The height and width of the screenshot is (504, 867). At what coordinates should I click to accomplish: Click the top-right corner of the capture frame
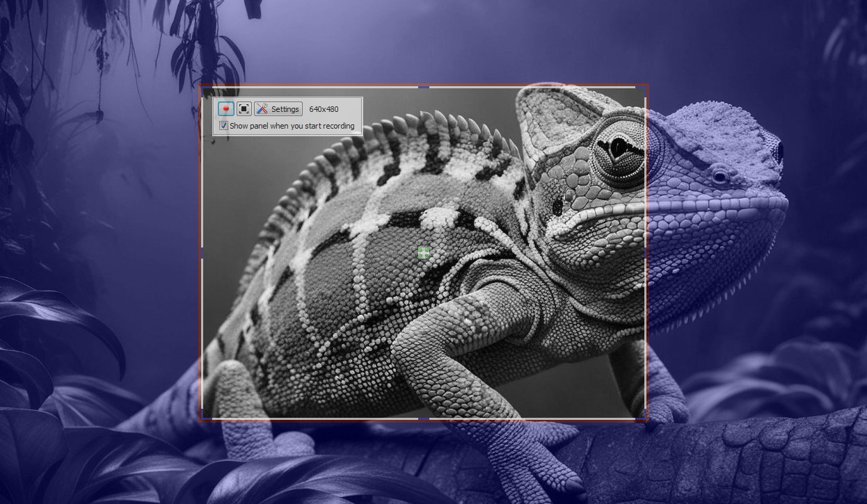pyautogui.click(x=646, y=87)
